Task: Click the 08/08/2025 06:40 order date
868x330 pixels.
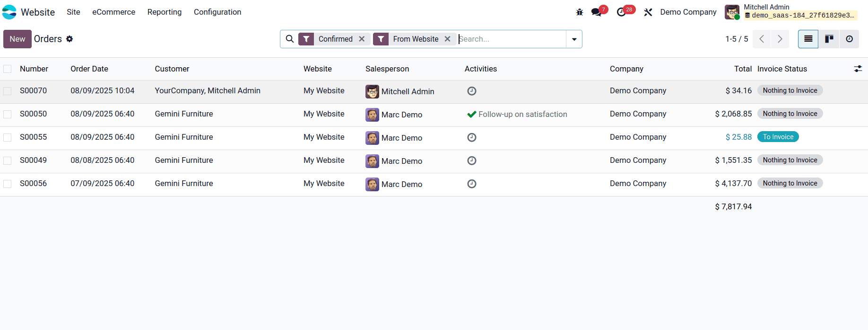Action: coord(103,160)
